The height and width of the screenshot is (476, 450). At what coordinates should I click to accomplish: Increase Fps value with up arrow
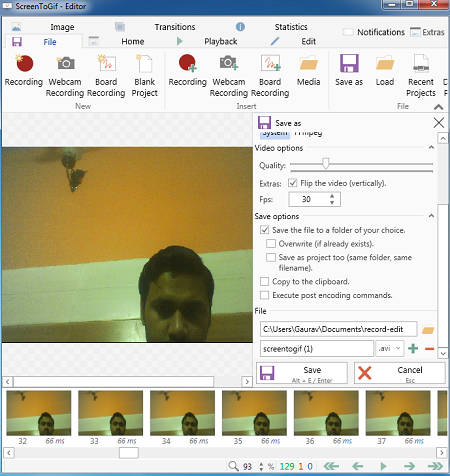coord(332,196)
